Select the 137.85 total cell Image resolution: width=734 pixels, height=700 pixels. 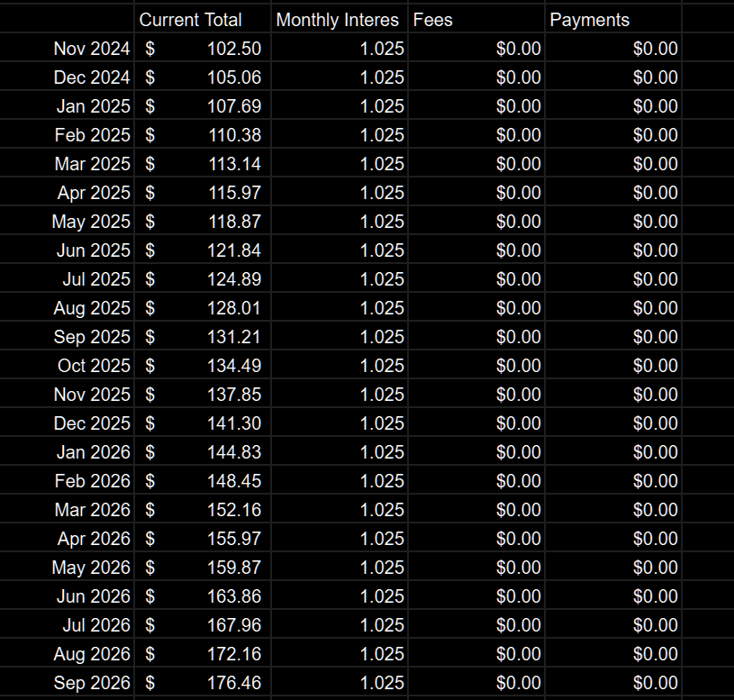pos(203,395)
